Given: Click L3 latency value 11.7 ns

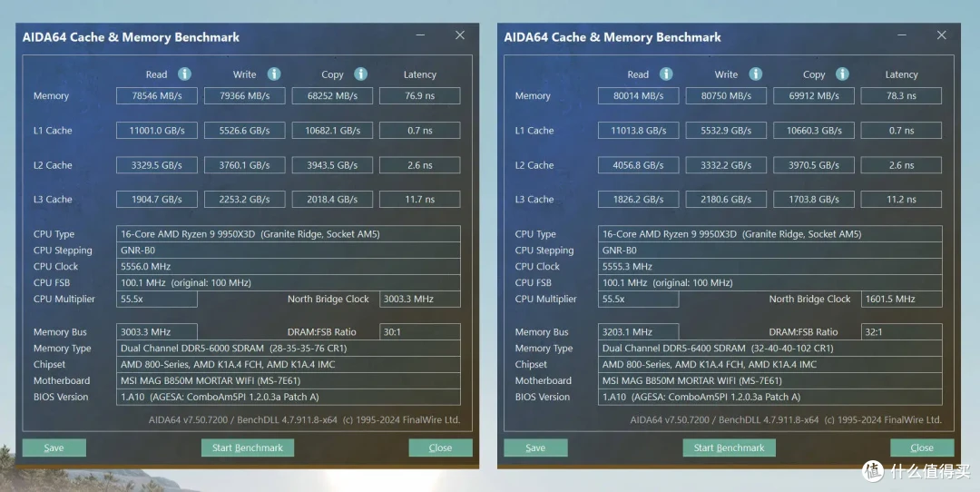Looking at the screenshot, I should (x=420, y=200).
